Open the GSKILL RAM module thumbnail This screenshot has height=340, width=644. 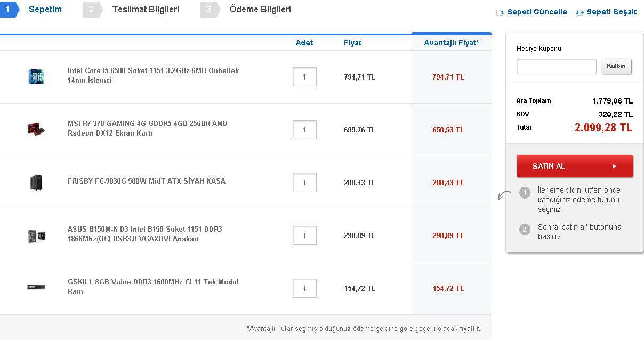(x=36, y=287)
